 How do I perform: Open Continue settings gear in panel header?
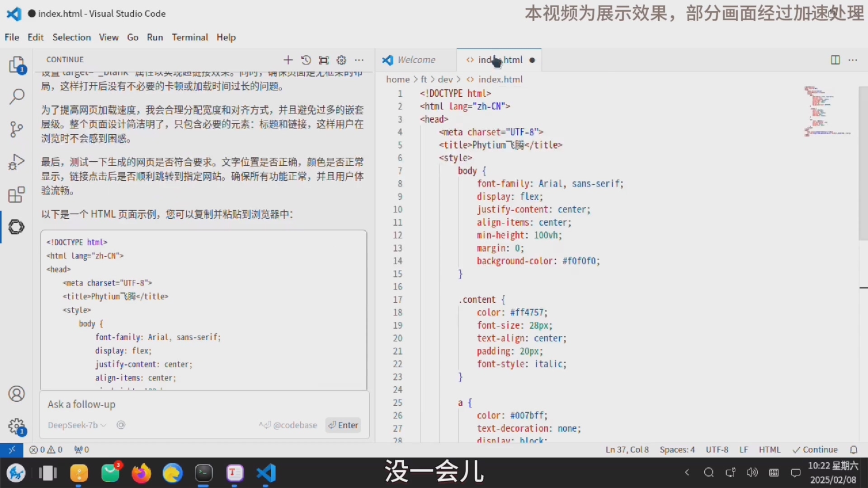pyautogui.click(x=341, y=60)
